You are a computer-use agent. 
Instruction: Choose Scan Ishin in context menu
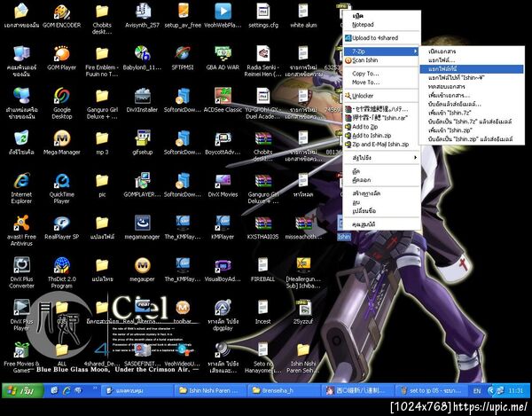(381, 60)
